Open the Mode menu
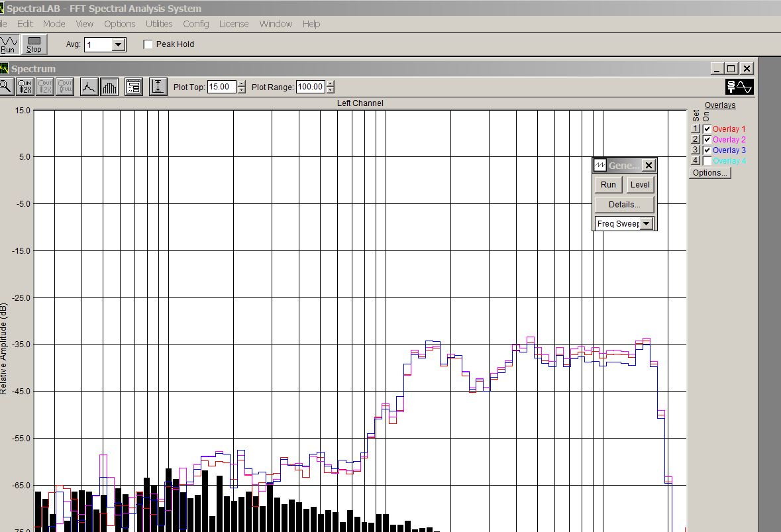The width and height of the screenshot is (781, 532). point(54,24)
